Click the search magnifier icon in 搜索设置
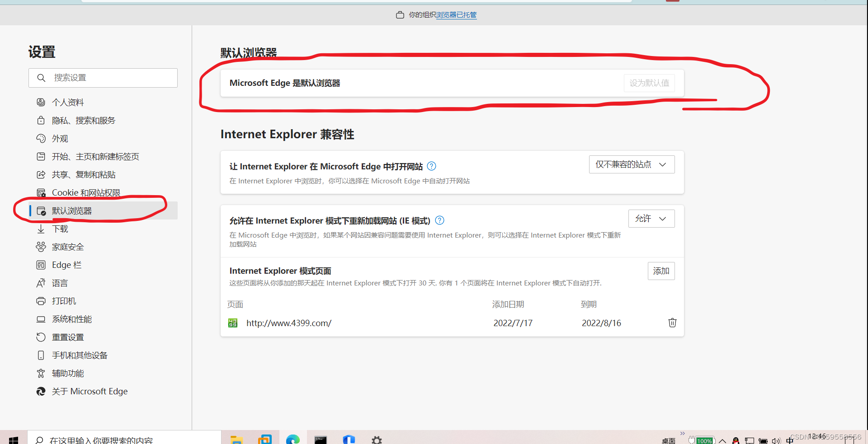Viewport: 868px width, 444px height. point(41,78)
